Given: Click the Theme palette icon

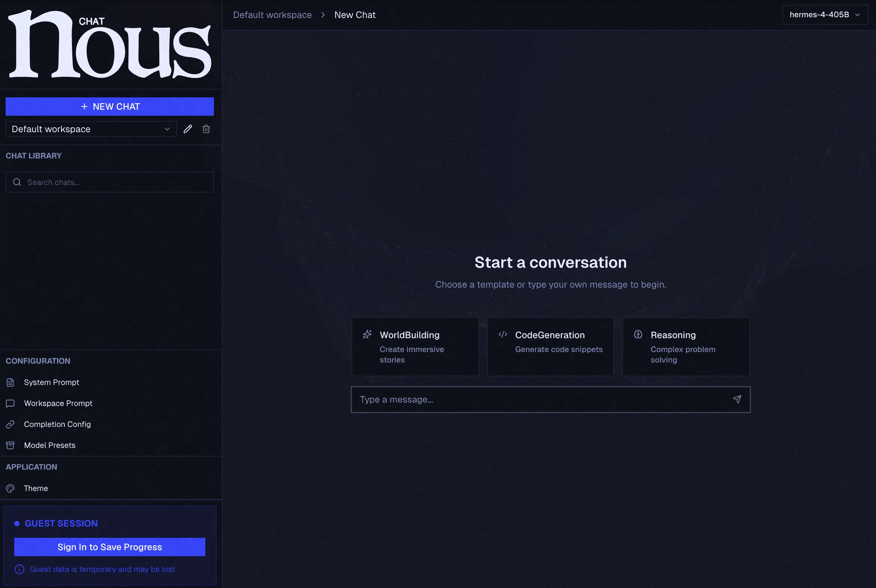Looking at the screenshot, I should [10, 489].
